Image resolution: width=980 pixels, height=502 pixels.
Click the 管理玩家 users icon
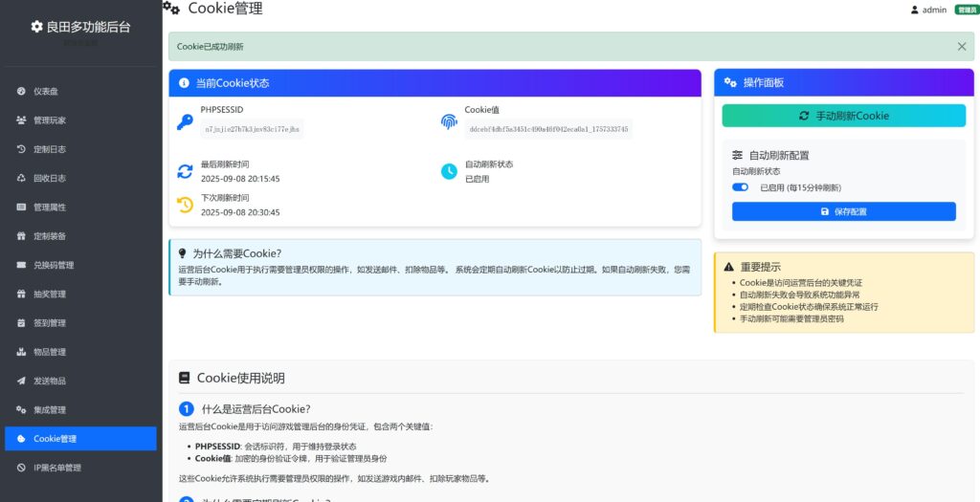22,120
